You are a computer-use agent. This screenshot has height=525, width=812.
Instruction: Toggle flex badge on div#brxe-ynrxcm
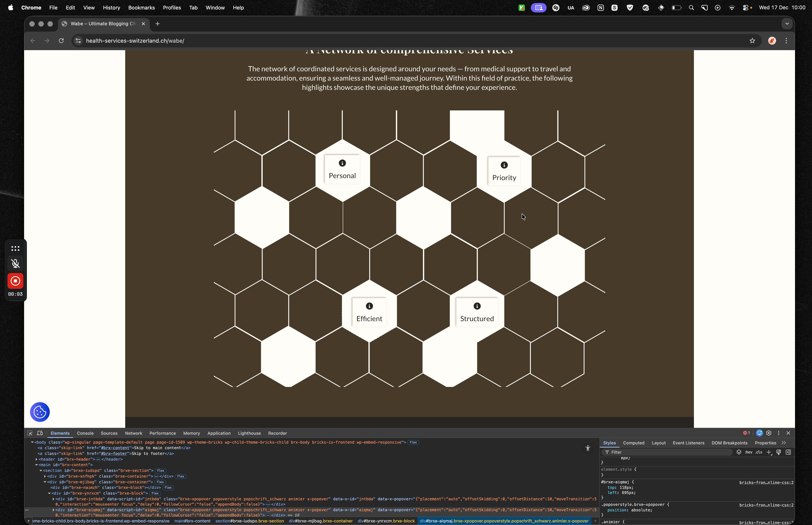pos(155,493)
